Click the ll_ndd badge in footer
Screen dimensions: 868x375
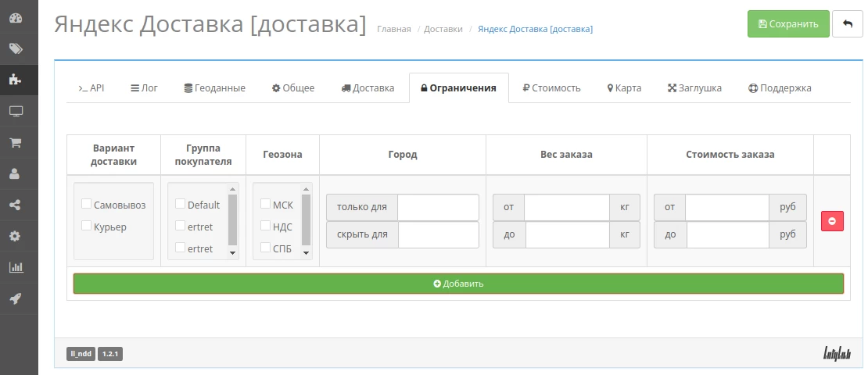pyautogui.click(x=81, y=354)
